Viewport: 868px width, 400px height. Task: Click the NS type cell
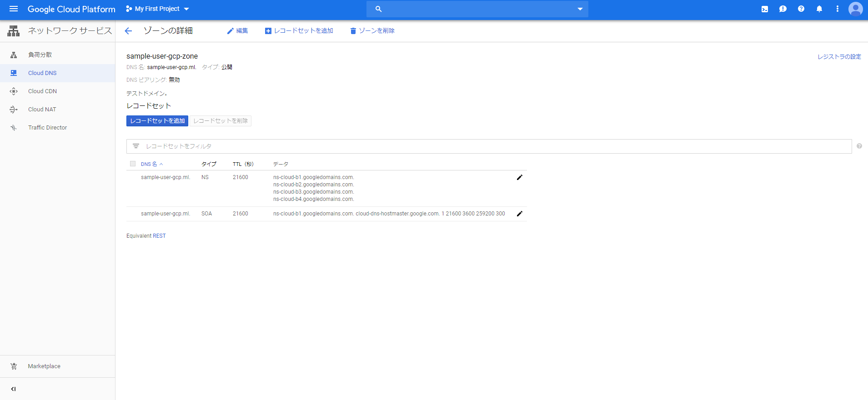(205, 177)
